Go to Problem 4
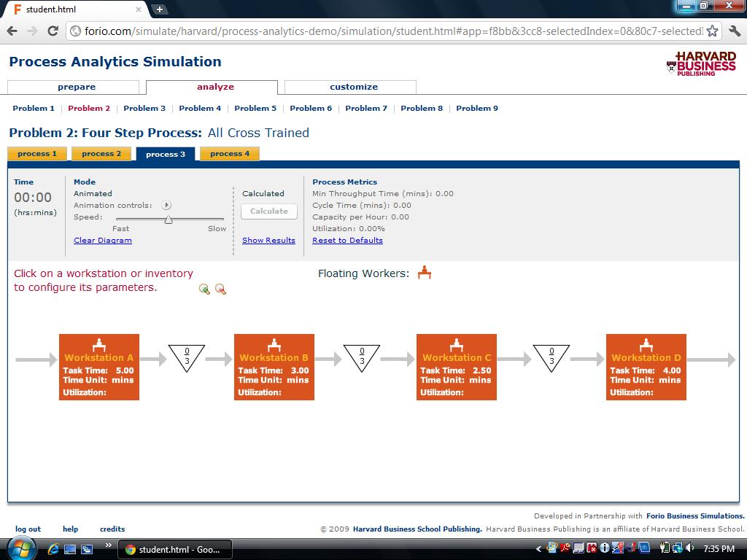Screen dimensions: 747x560 tap(200, 108)
